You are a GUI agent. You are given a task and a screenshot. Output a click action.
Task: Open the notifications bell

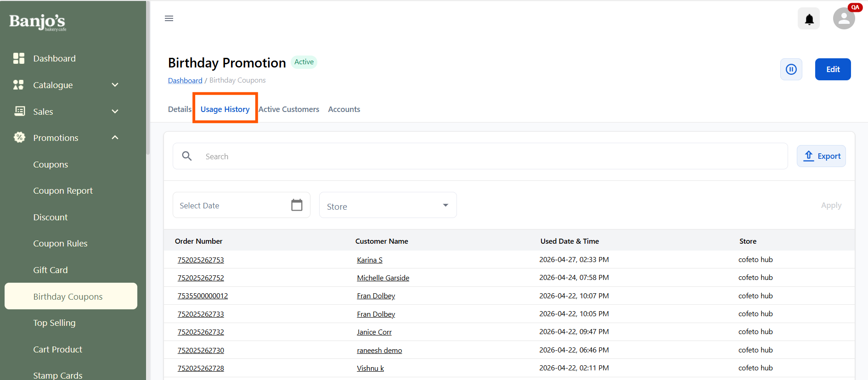809,19
